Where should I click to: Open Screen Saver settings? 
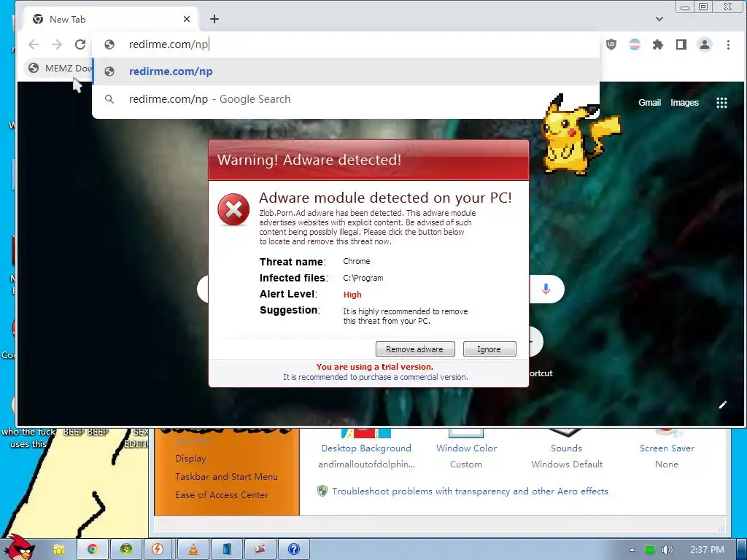pyautogui.click(x=667, y=448)
